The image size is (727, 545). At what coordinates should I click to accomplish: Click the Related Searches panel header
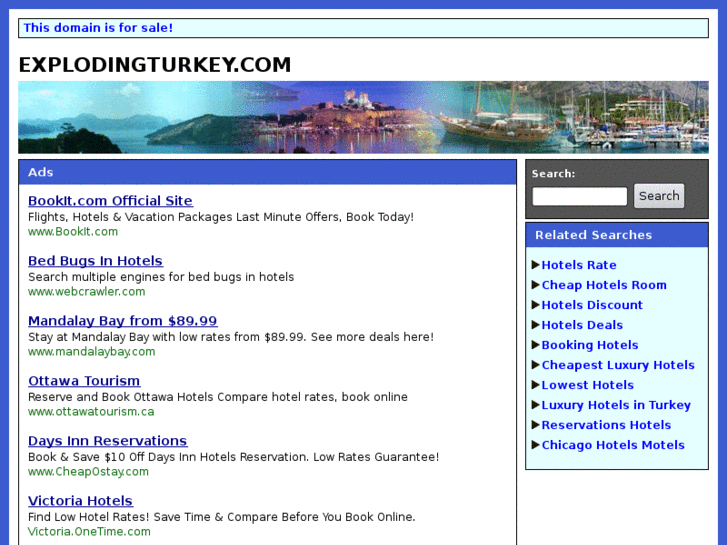(x=617, y=235)
